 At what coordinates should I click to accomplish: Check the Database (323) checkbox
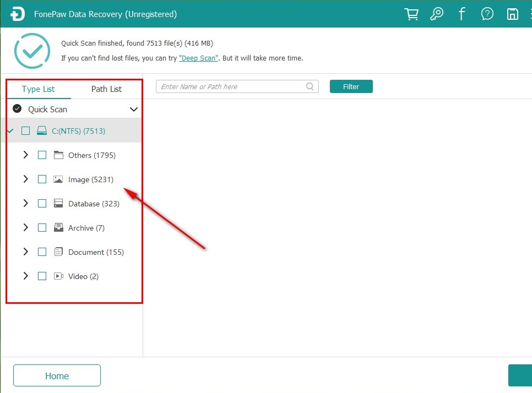coord(42,204)
